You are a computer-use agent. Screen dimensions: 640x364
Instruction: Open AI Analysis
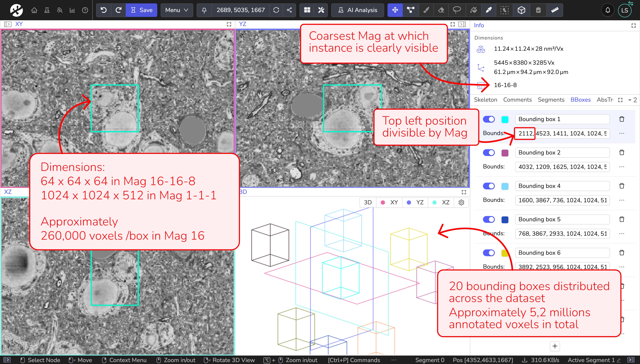click(357, 10)
